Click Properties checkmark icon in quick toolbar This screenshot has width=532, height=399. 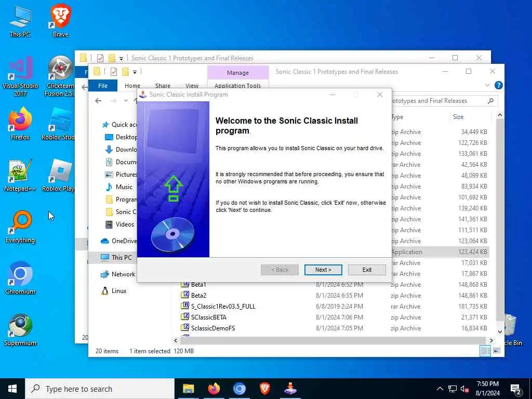tap(114, 72)
